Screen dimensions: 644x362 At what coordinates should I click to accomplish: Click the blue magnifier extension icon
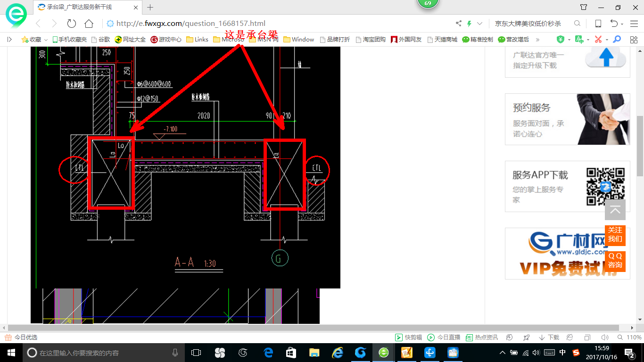click(617, 40)
